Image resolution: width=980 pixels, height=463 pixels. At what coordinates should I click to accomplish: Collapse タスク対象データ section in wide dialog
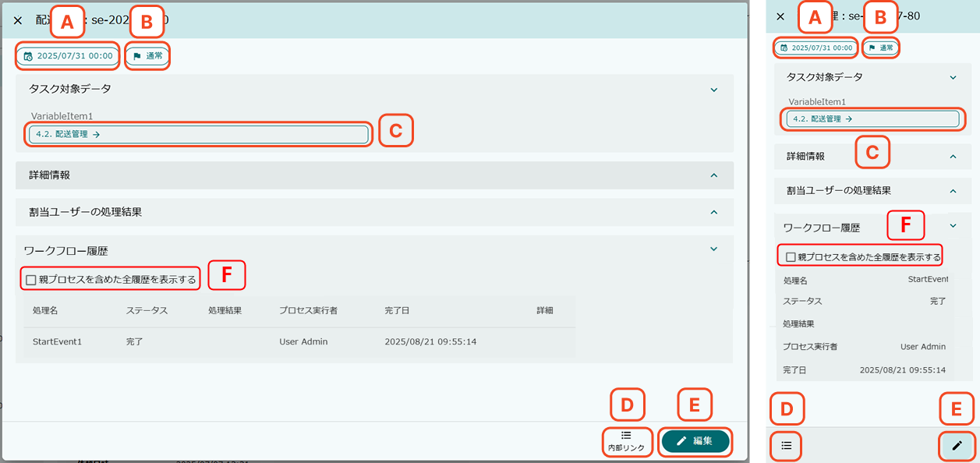click(x=713, y=90)
